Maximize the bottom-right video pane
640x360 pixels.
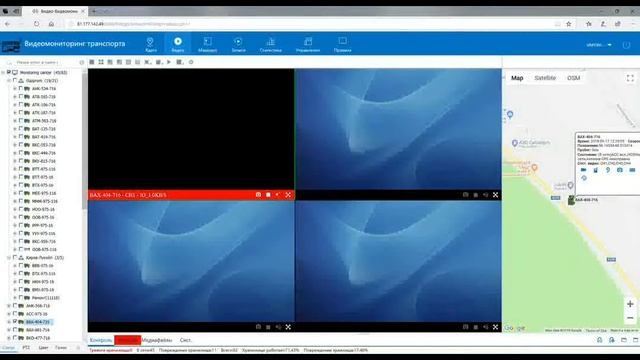point(496,327)
